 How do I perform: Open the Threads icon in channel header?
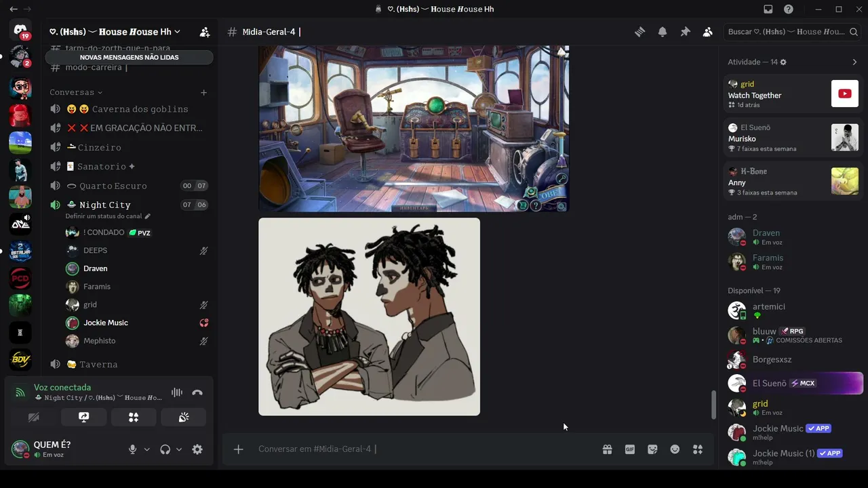tap(639, 32)
